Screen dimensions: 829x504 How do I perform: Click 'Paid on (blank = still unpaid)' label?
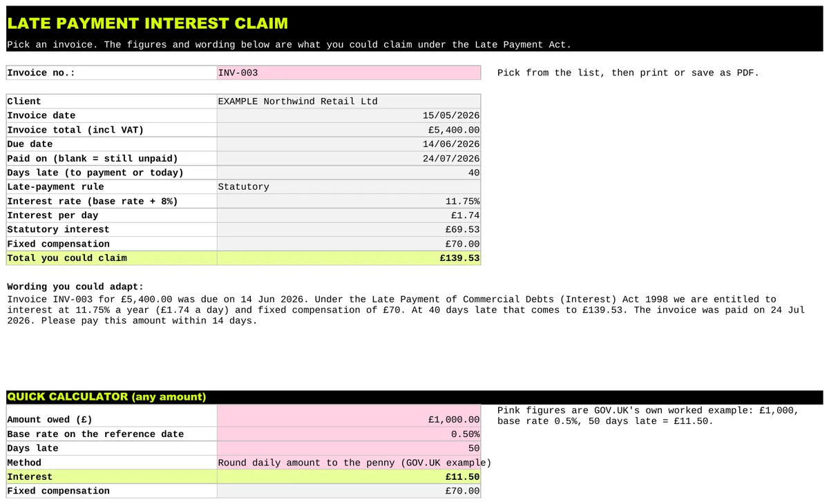tap(93, 158)
